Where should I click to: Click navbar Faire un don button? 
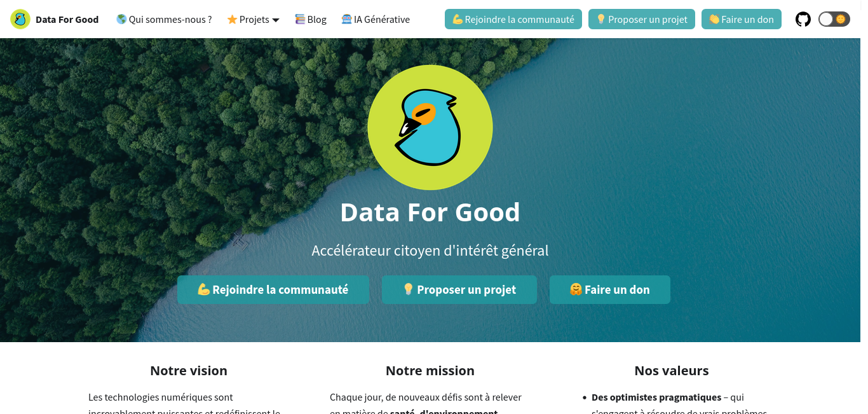point(742,19)
